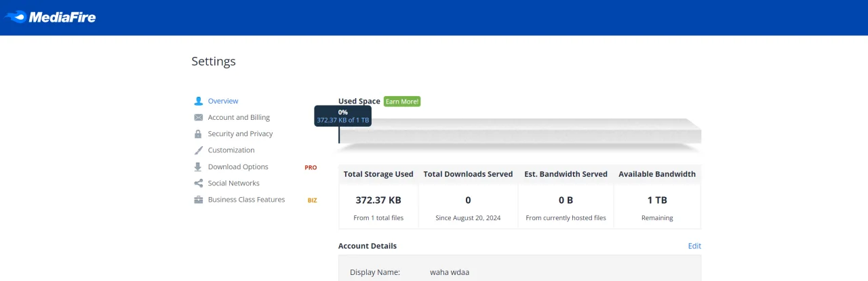Click the 1 TB available bandwidth value
Screen dimensions: 868x281
click(x=657, y=200)
